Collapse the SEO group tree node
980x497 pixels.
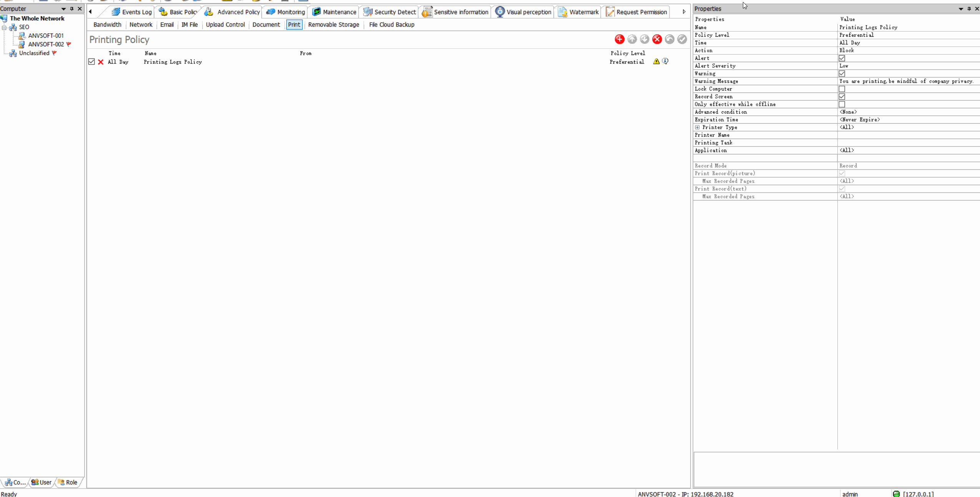pyautogui.click(x=4, y=27)
